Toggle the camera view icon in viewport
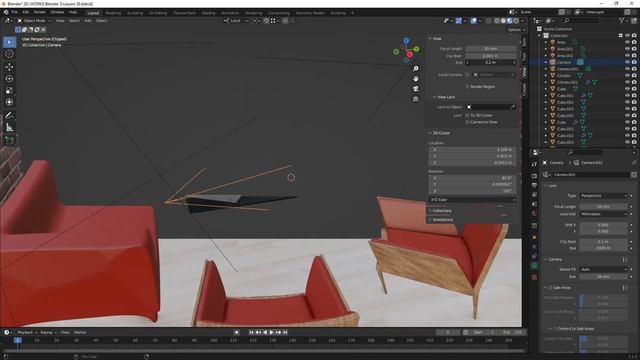 [x=416, y=89]
